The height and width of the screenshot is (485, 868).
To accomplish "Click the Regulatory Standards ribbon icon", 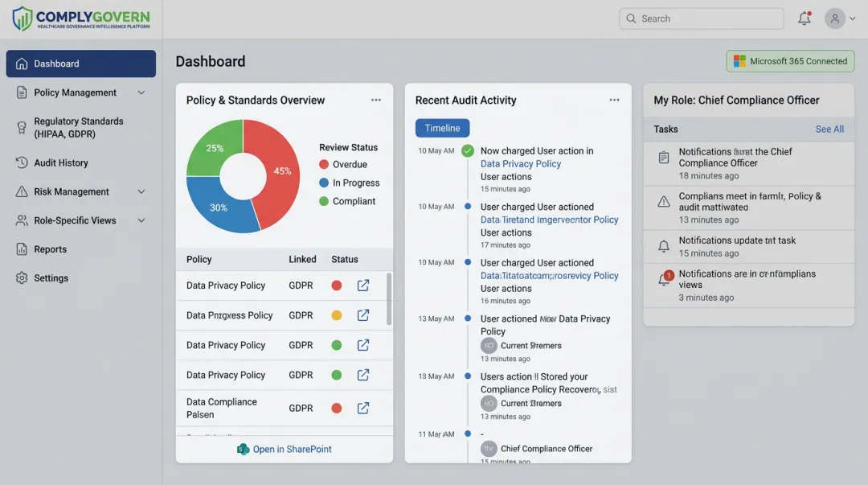I will coord(22,128).
